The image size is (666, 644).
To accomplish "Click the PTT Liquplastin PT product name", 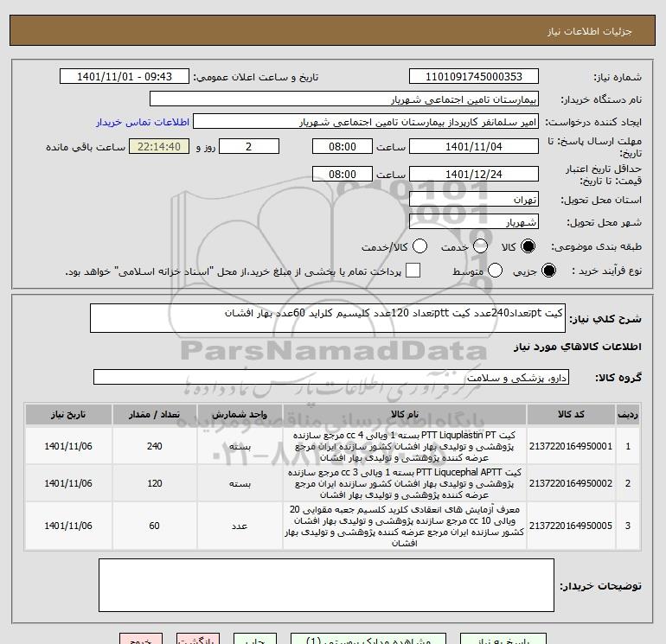I will [x=405, y=446].
